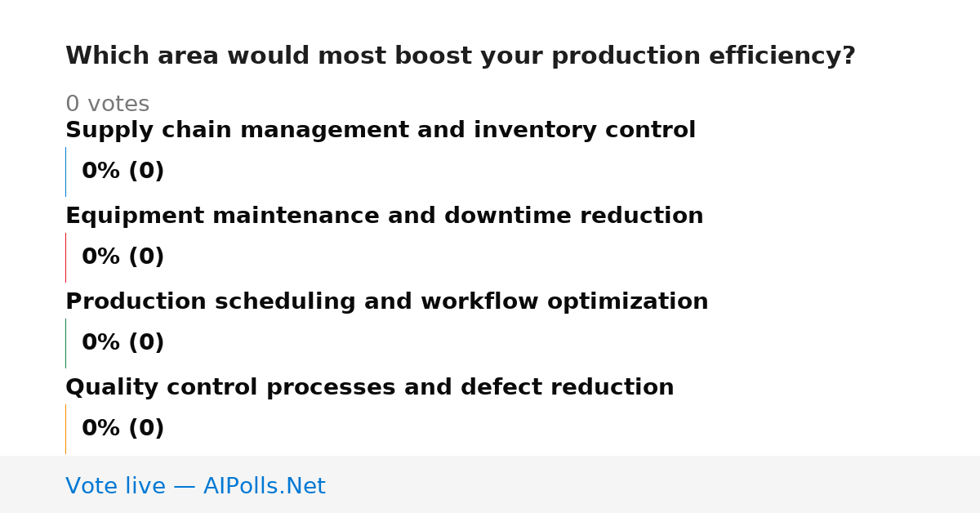
Task: Click the blue bar for Supply chain
Action: [x=65, y=172]
